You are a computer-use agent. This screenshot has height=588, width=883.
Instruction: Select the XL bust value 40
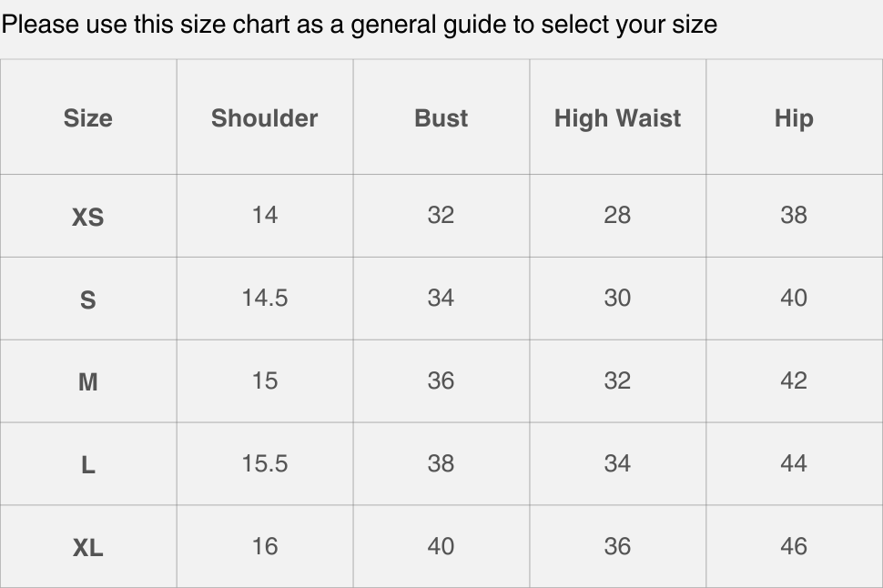(x=441, y=547)
